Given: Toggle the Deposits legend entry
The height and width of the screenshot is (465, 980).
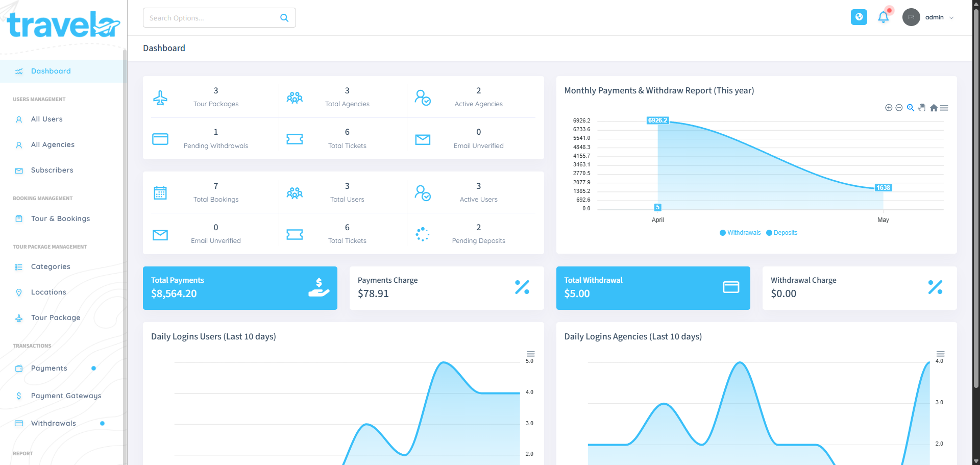Looking at the screenshot, I should click(x=781, y=233).
